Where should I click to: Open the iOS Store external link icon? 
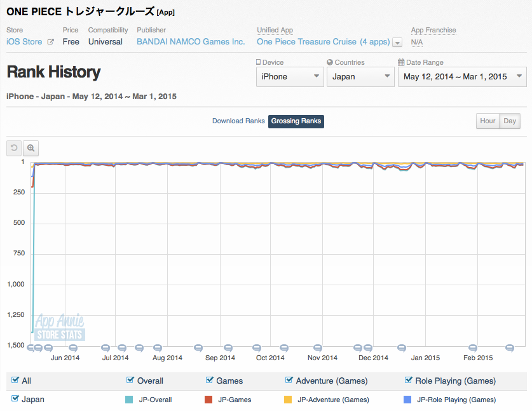coord(51,42)
